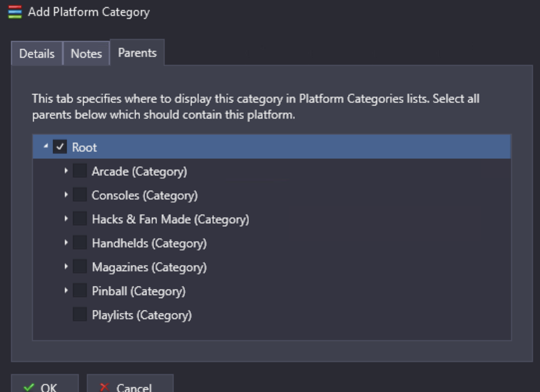This screenshot has width=540, height=392.
Task: Tick the Pinball (Category) checkbox
Action: click(x=80, y=290)
